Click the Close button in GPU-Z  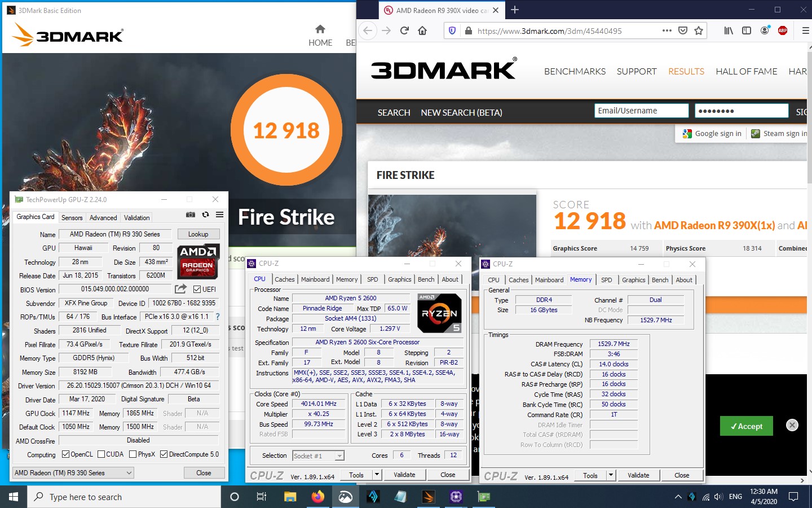point(204,473)
